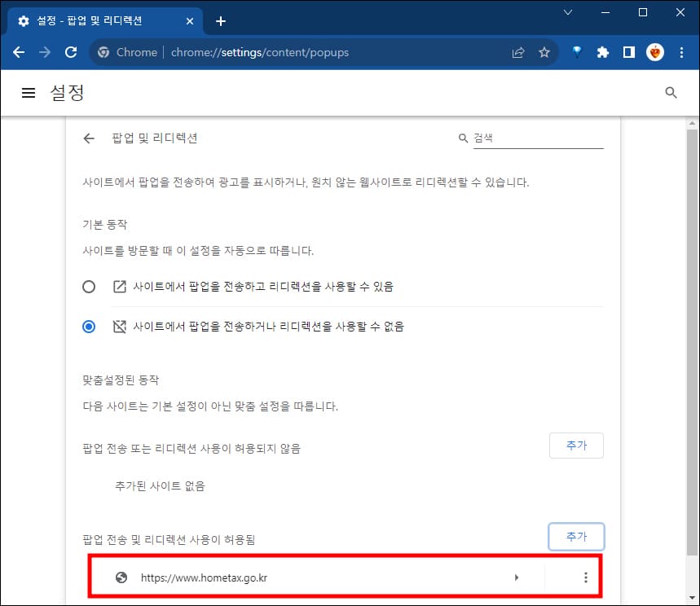Select the radio to allow popups and redirects
Image resolution: width=700 pixels, height=606 pixels.
pyautogui.click(x=89, y=287)
